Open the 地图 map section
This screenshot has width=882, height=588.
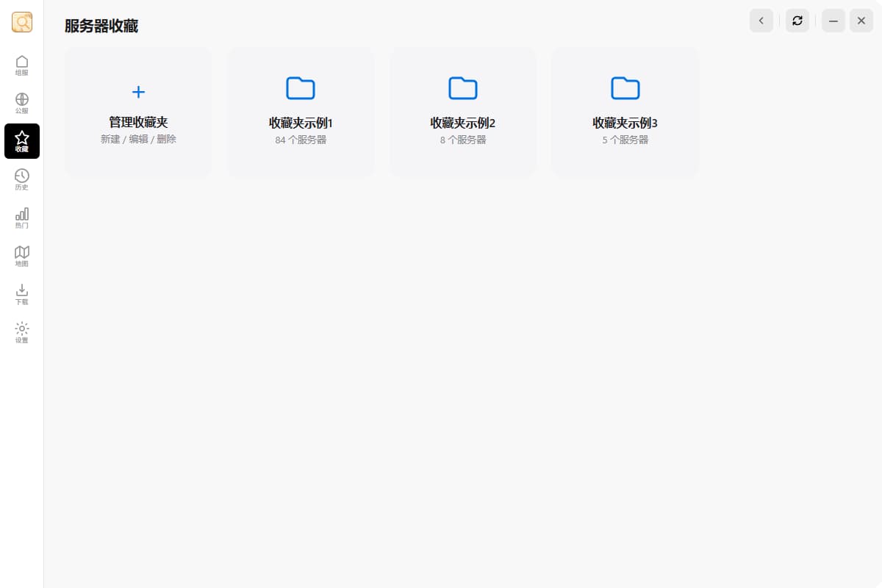click(22, 256)
